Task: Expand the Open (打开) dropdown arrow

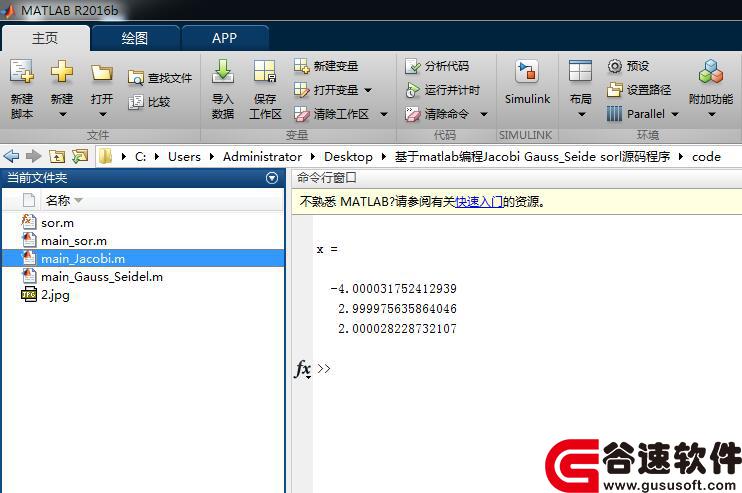Action: click(102, 114)
